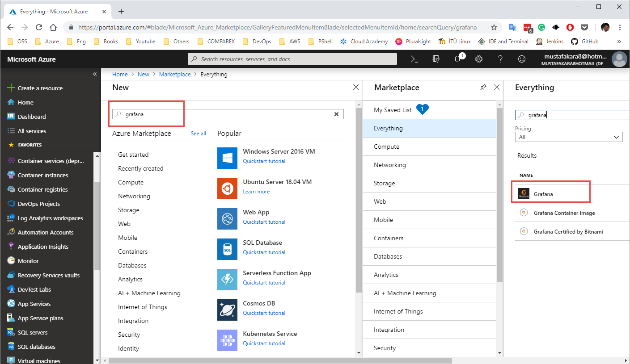This screenshot has height=364, width=630.
Task: Clear the grafana search in New blade
Action: tap(337, 114)
